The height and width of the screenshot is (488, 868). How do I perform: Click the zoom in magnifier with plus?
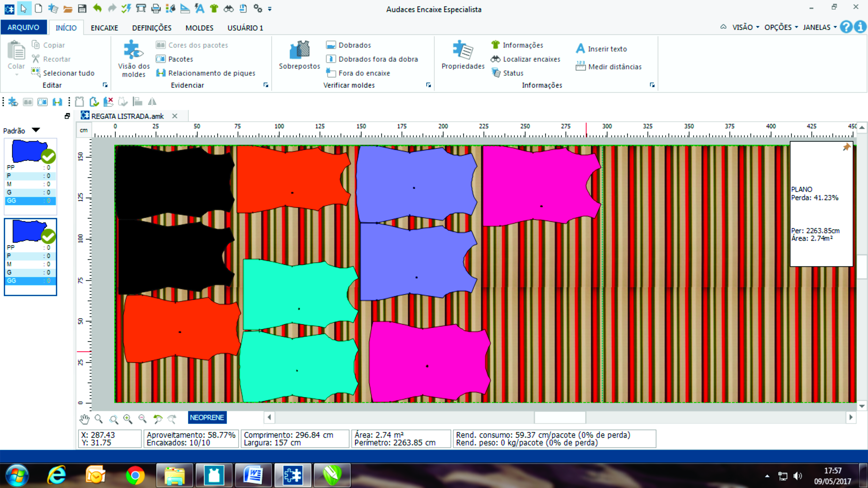pyautogui.click(x=128, y=419)
